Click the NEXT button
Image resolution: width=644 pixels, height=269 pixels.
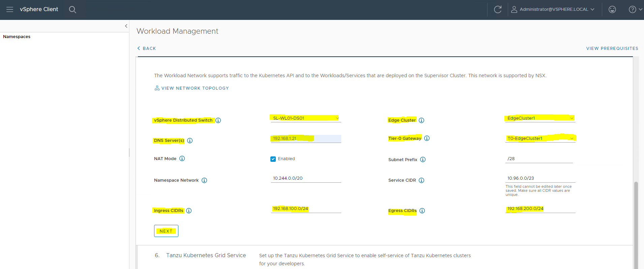(x=166, y=231)
